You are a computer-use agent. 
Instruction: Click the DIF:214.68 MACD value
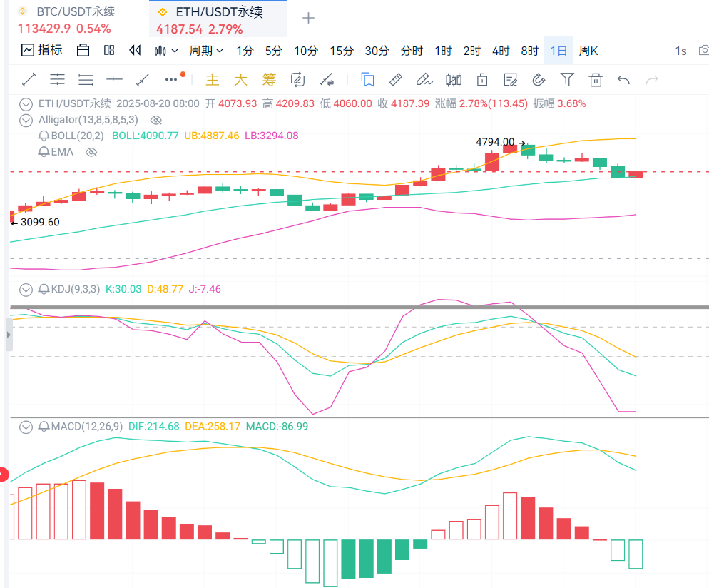coord(154,427)
